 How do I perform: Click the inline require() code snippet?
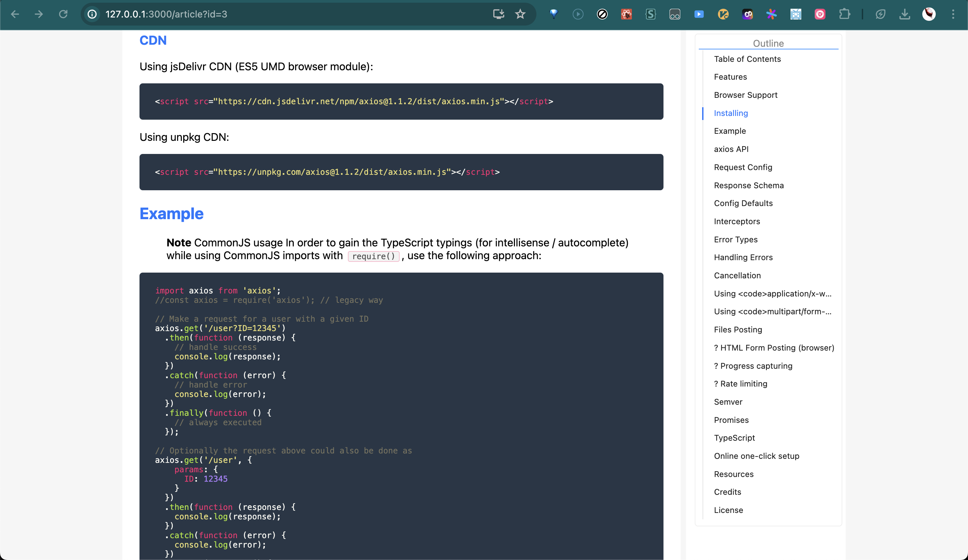(x=373, y=256)
